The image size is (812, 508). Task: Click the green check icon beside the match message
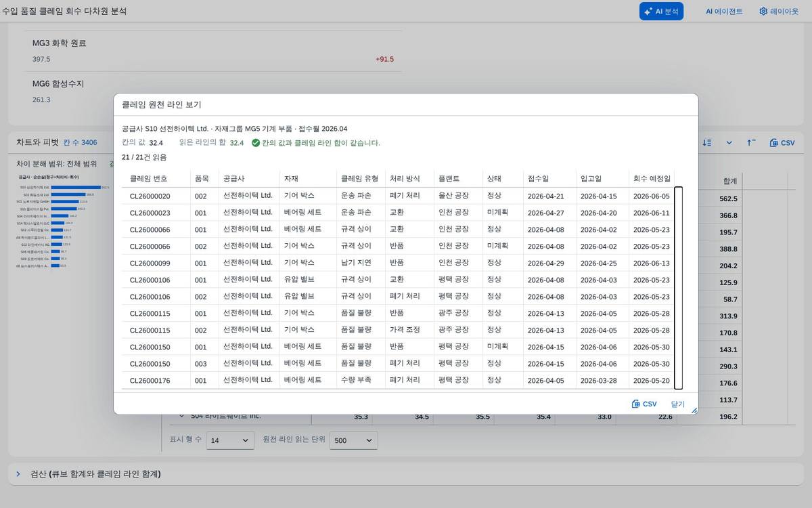256,143
